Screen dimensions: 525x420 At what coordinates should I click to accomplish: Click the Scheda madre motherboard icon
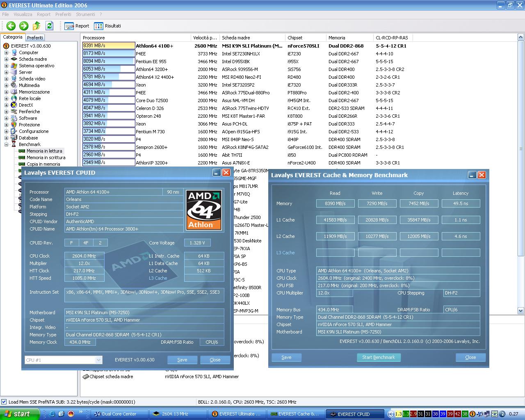14,59
